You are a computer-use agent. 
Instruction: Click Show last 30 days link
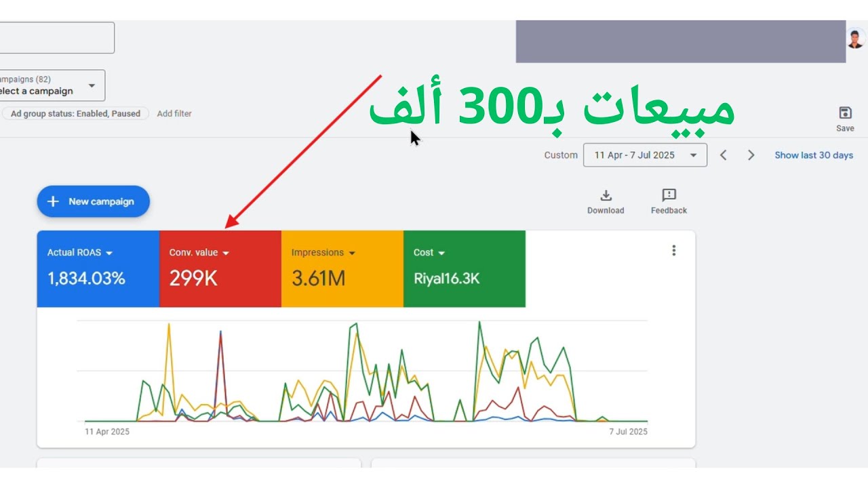pos(814,155)
